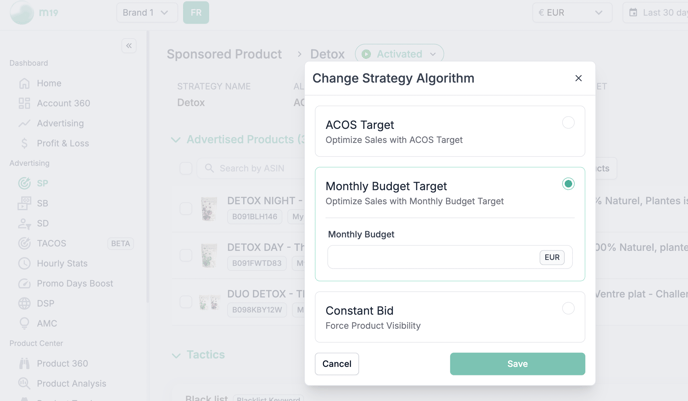688x401 pixels.
Task: Collapse sidebar with double-chevron icon
Action: (x=129, y=46)
